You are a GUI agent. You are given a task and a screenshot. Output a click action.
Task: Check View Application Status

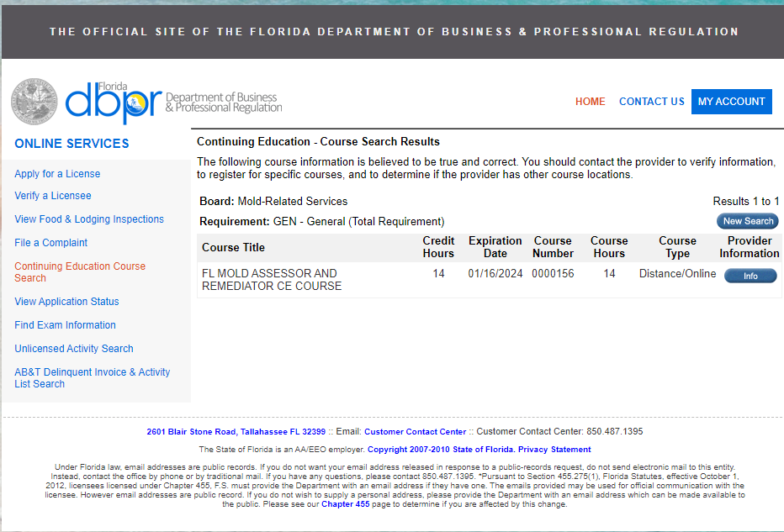(66, 301)
